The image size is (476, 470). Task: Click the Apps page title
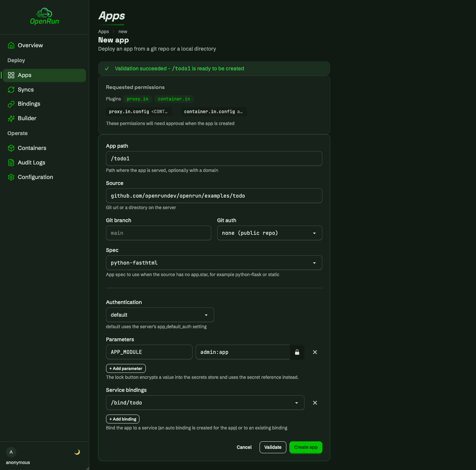click(112, 16)
